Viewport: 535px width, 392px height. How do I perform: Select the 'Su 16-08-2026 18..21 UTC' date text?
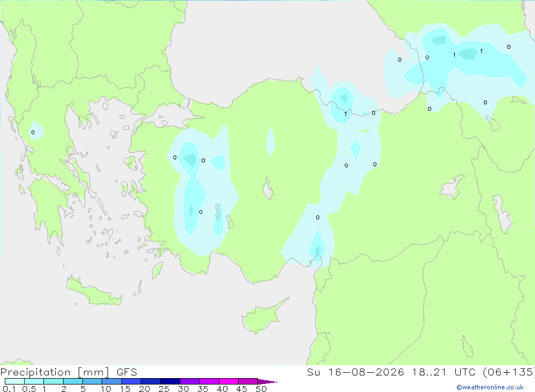[391, 372]
